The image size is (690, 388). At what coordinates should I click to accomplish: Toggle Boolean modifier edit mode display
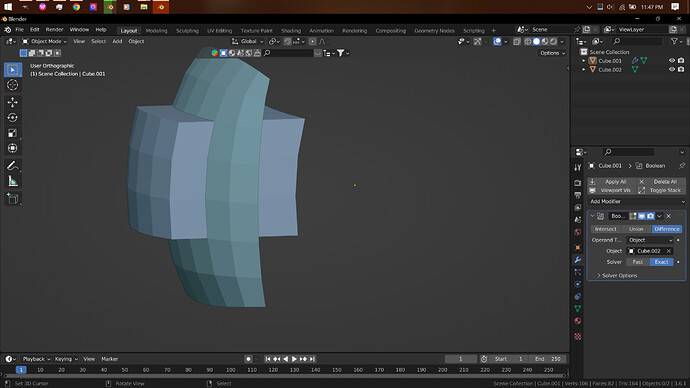pyautogui.click(x=633, y=216)
